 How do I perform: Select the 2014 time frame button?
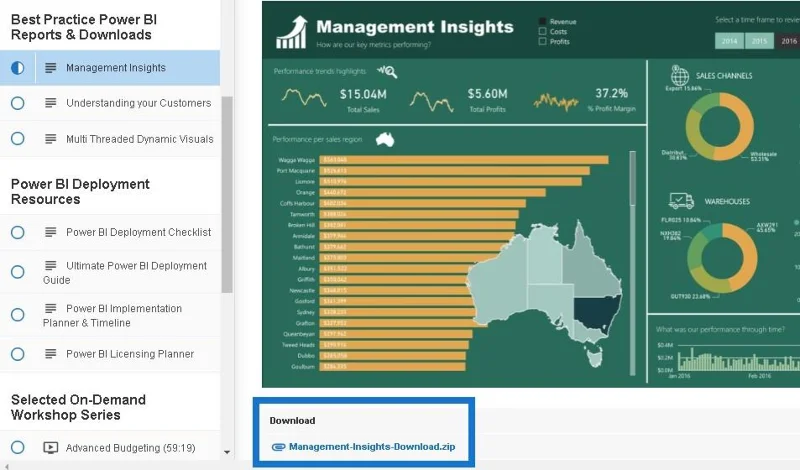(x=729, y=41)
